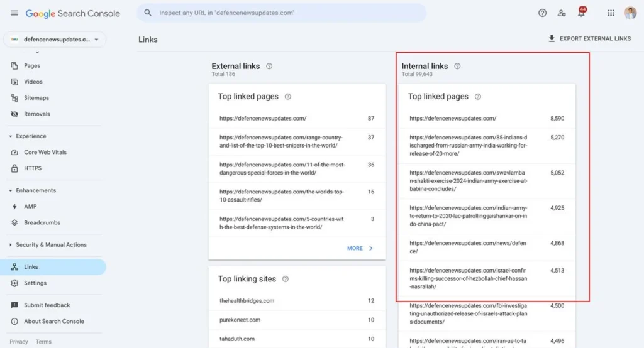Screen dimensions: 644x348
Task: Click the Pages sidebar icon
Action: coord(14,66)
